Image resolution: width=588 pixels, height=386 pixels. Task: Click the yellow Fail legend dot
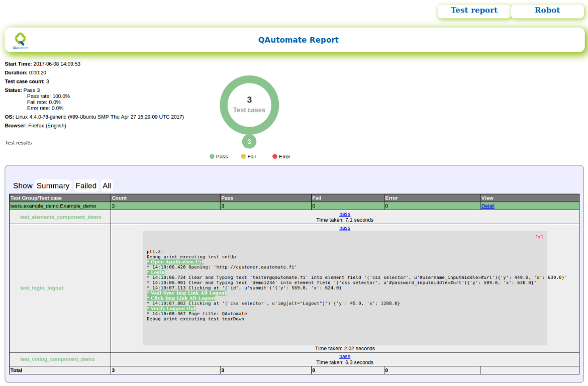tap(243, 156)
